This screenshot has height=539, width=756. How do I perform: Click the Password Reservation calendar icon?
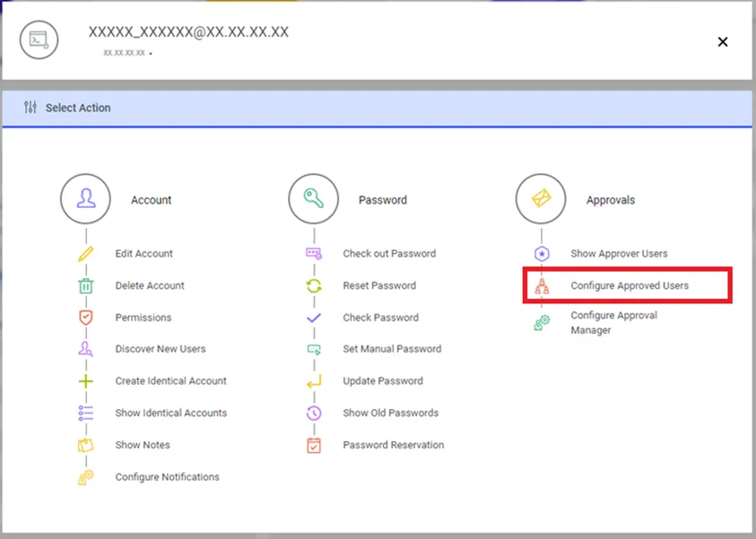pos(314,445)
